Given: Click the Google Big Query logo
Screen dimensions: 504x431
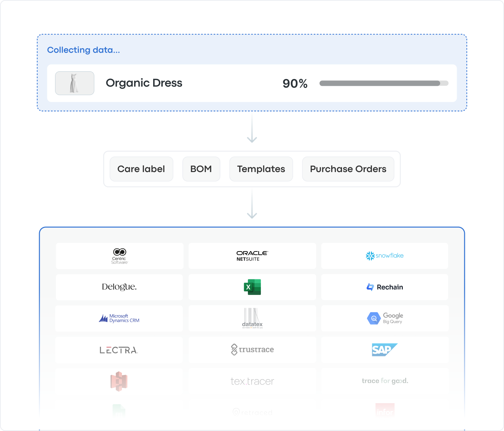Looking at the screenshot, I should point(384,318).
